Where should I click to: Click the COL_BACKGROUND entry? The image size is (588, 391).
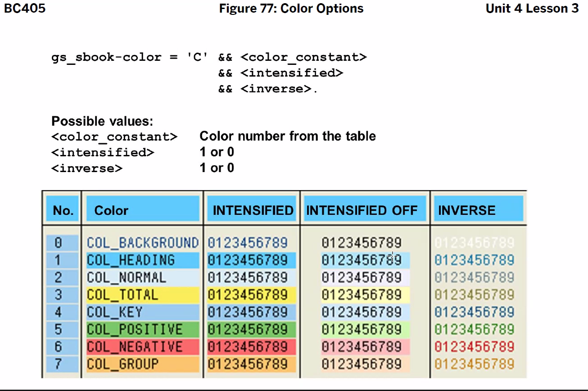coord(142,242)
